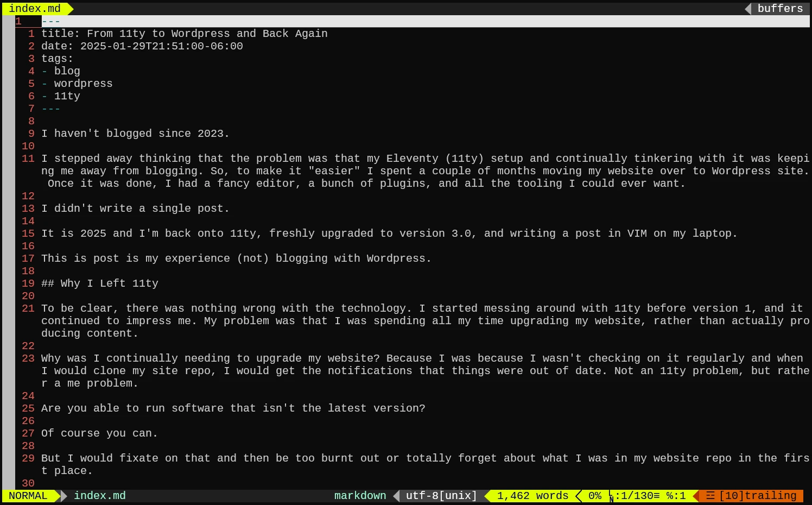Click the markdown filetype indicator
This screenshot has height=505, width=812.
click(360, 496)
